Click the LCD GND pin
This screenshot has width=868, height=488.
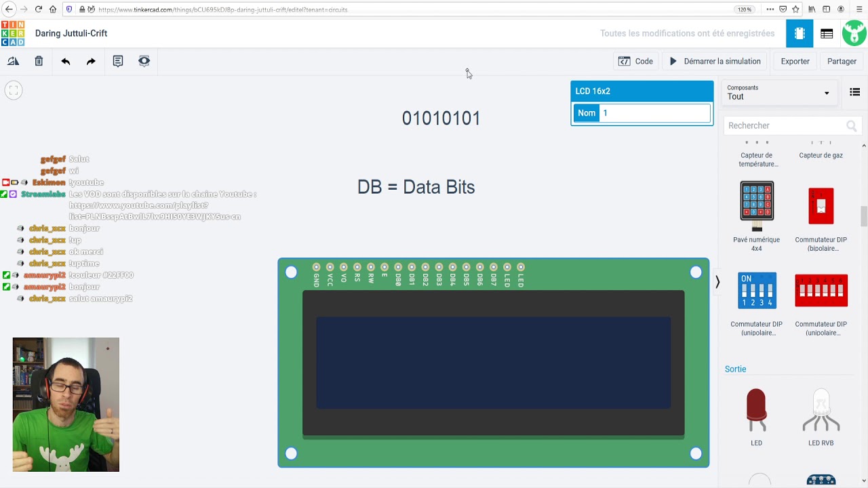[x=316, y=267]
